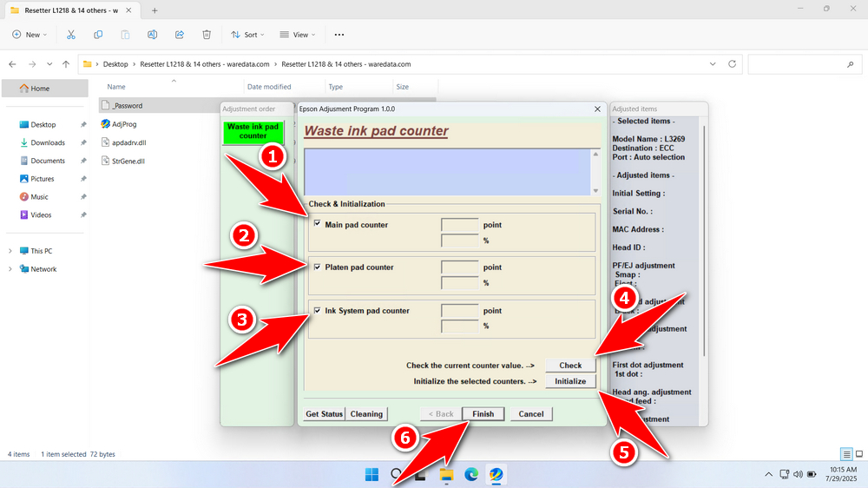Switch to details view layout icon
This screenshot has width=868, height=488.
click(846, 454)
